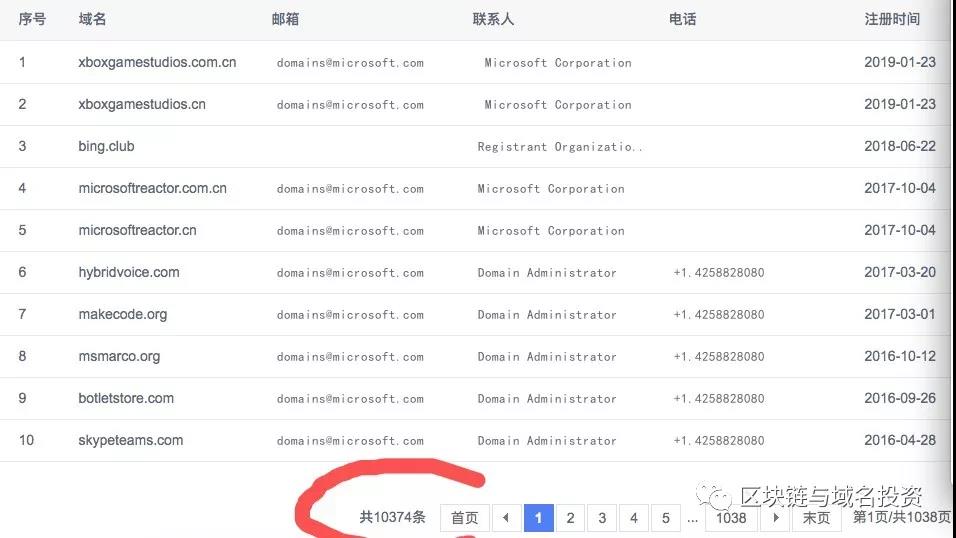
Task: Click Microsoft Corporation in microsoftreactor.cn row
Action: (x=551, y=231)
